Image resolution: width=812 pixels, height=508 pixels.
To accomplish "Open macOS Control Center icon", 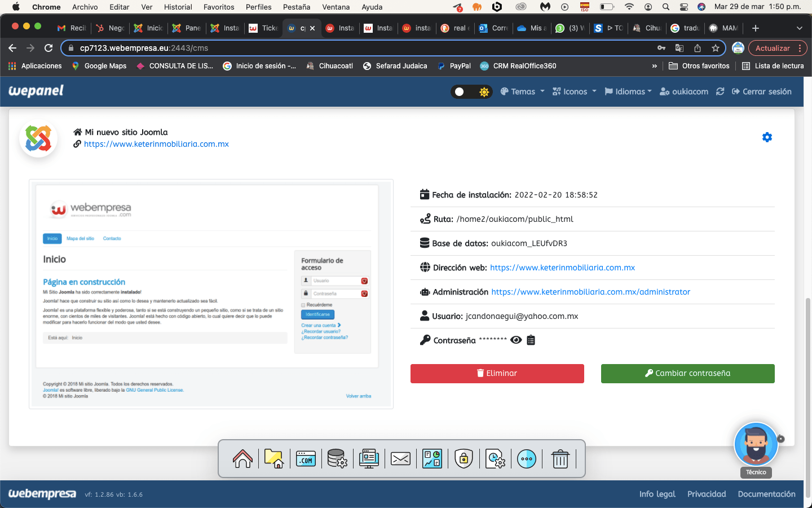I will pos(683,7).
